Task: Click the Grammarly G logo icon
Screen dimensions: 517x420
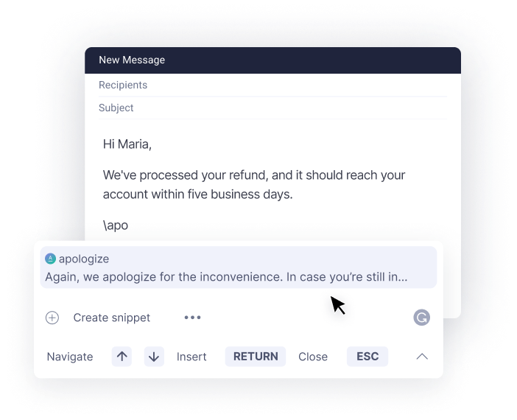Action: tap(422, 318)
